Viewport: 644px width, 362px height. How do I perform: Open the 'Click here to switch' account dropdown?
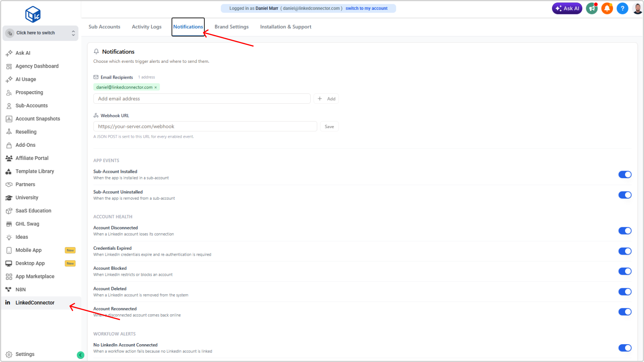[x=40, y=33]
